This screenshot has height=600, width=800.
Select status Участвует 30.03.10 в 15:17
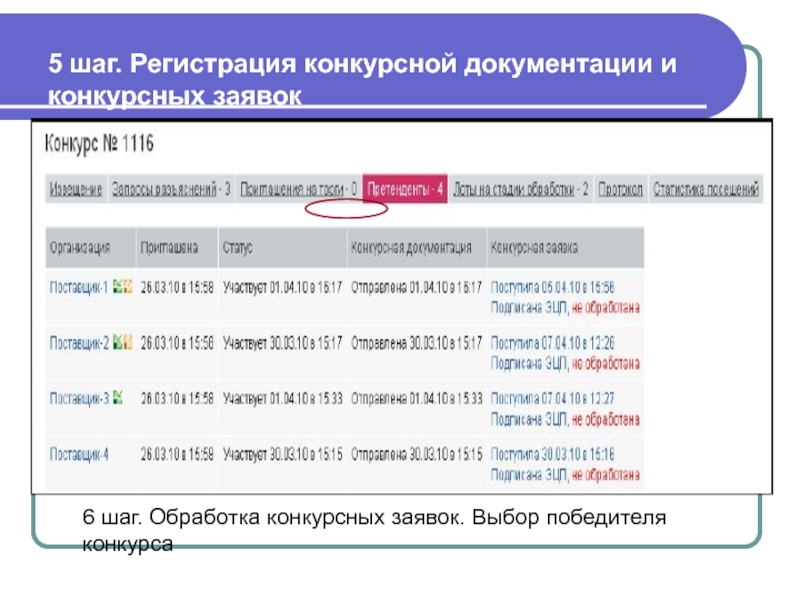[283, 343]
